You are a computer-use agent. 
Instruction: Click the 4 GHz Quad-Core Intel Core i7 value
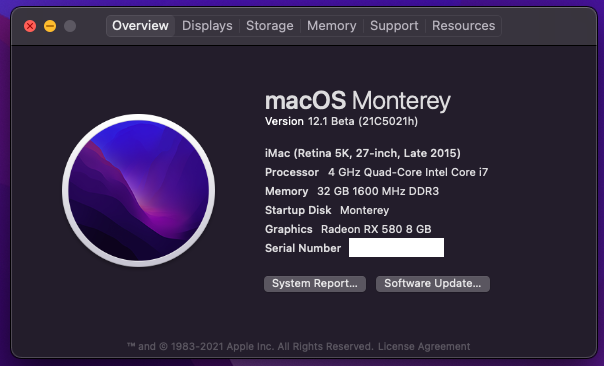(x=408, y=172)
